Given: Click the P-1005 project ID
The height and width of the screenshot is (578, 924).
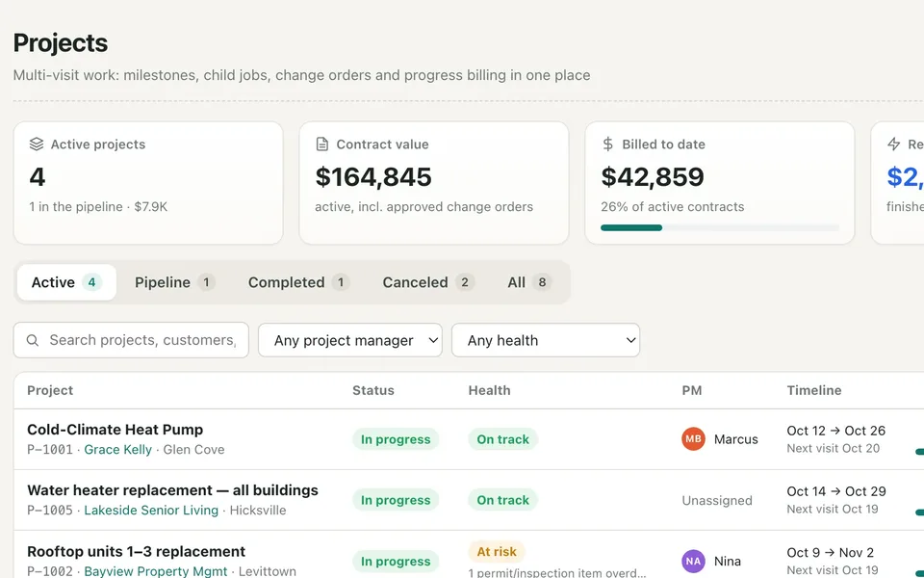Looking at the screenshot, I should click(x=50, y=511).
